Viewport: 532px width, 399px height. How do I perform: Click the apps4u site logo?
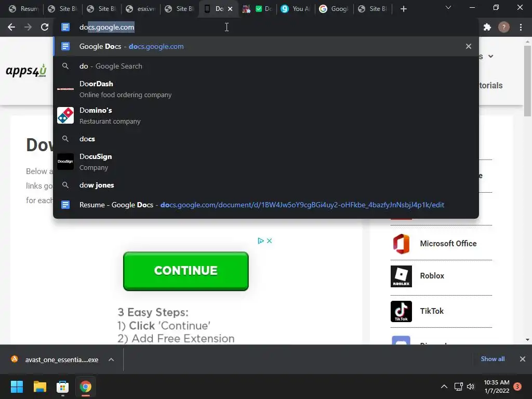pyautogui.click(x=26, y=71)
